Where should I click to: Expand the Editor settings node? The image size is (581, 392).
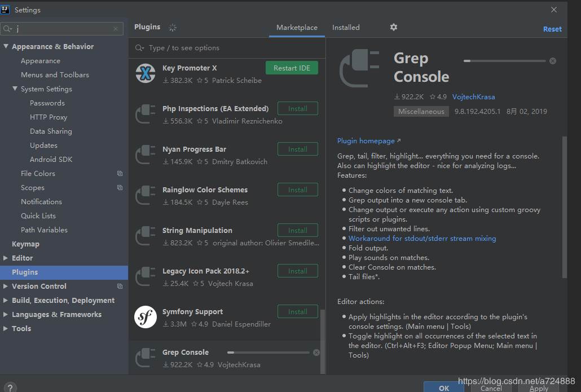tap(6, 258)
